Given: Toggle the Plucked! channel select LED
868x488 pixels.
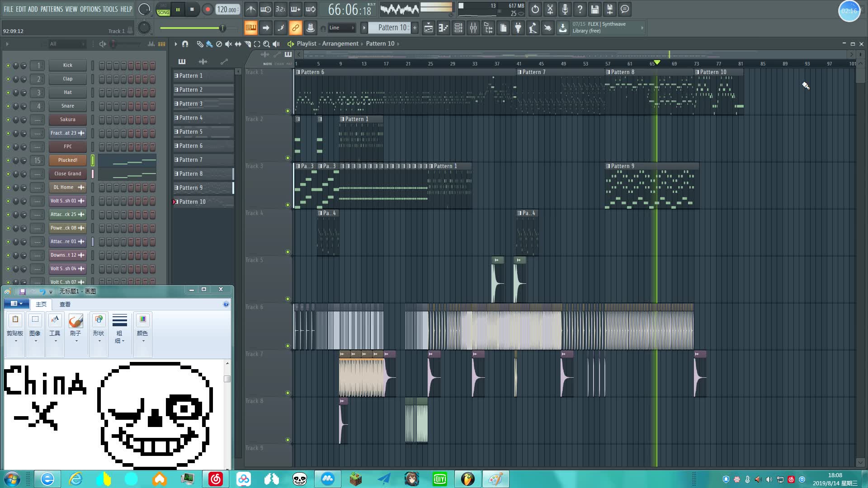Looking at the screenshot, I should (x=93, y=160).
